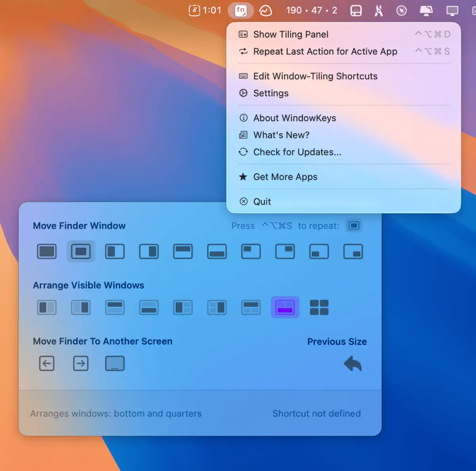Image resolution: width=476 pixels, height=471 pixels.
Task: Click the "190 · 47 · 2" readout in the menu bar
Action: pyautogui.click(x=312, y=10)
